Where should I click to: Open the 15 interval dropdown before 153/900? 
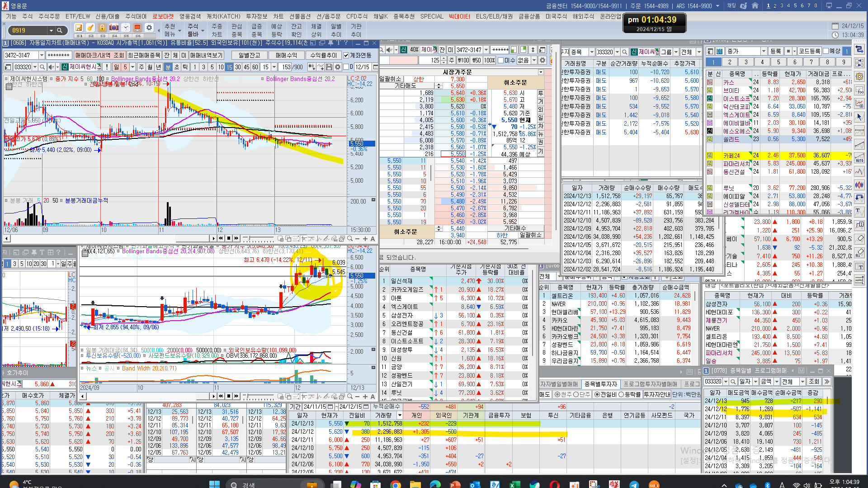[x=275, y=67]
